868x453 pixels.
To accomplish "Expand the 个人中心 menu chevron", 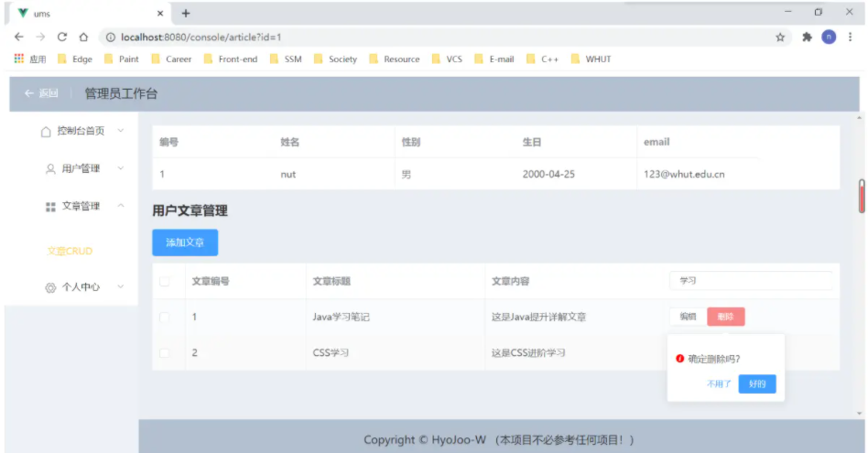I will 121,286.
